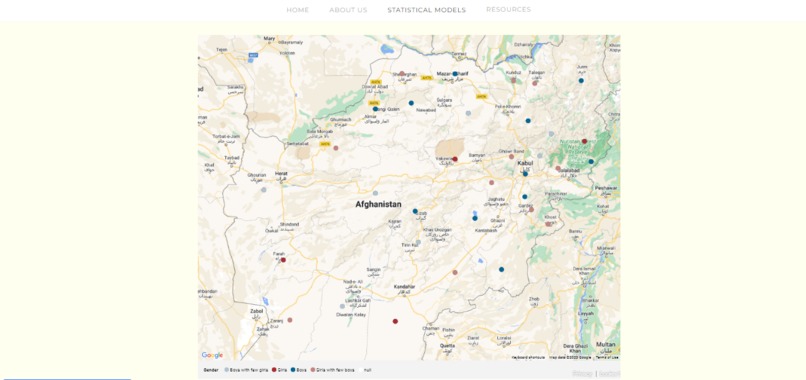Click the blue marker below Jurm

(x=581, y=81)
